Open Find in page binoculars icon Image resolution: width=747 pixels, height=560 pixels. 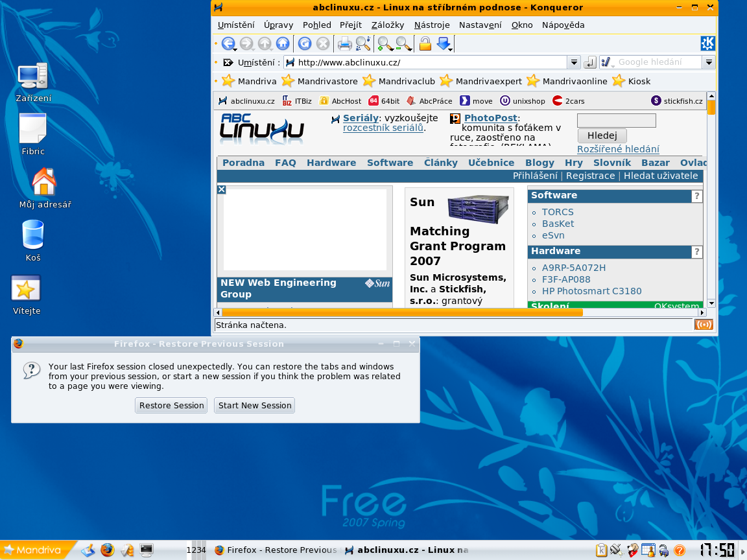[363, 44]
